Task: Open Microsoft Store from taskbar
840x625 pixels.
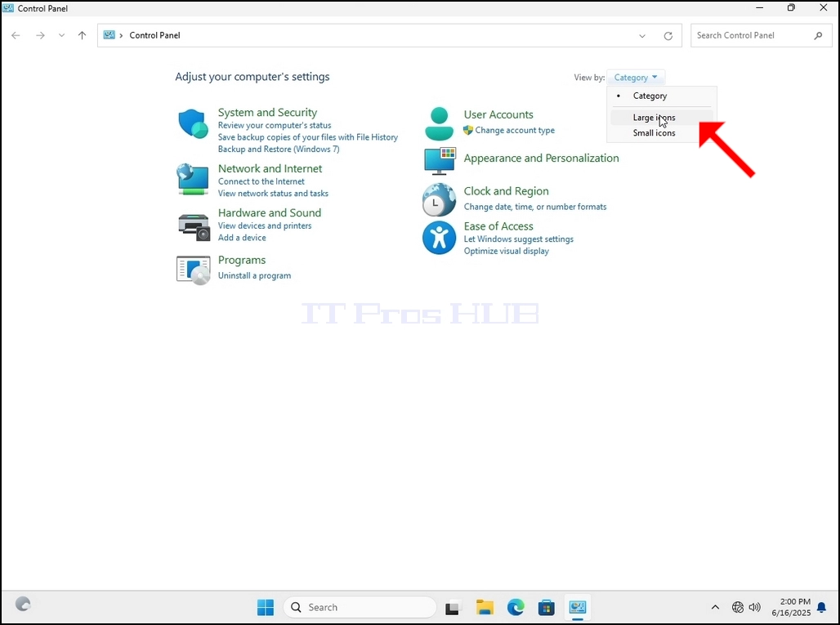Action: [x=547, y=607]
